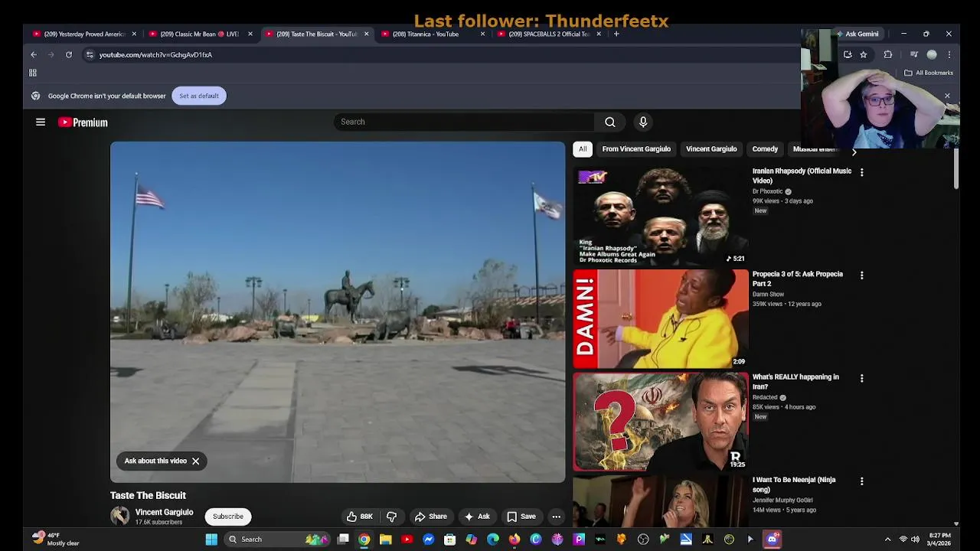Open File Explorer from the taskbar

coord(386,540)
